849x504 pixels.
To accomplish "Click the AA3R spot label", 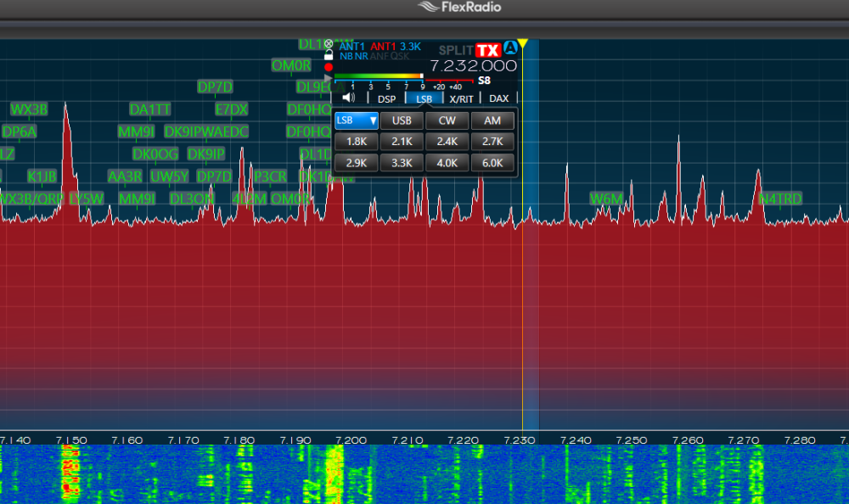I will (x=125, y=176).
